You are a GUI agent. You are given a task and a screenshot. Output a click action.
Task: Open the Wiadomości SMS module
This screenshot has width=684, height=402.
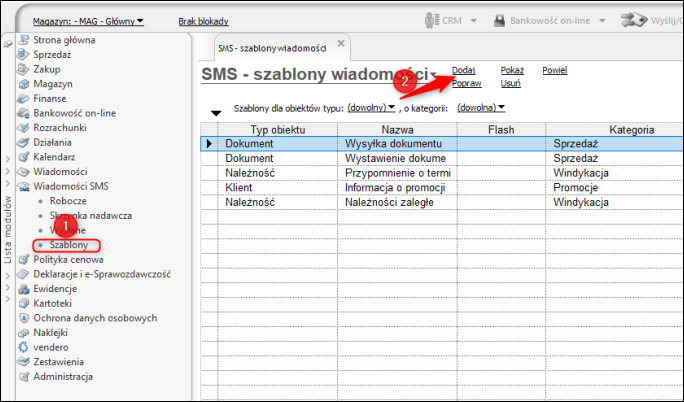tap(71, 186)
